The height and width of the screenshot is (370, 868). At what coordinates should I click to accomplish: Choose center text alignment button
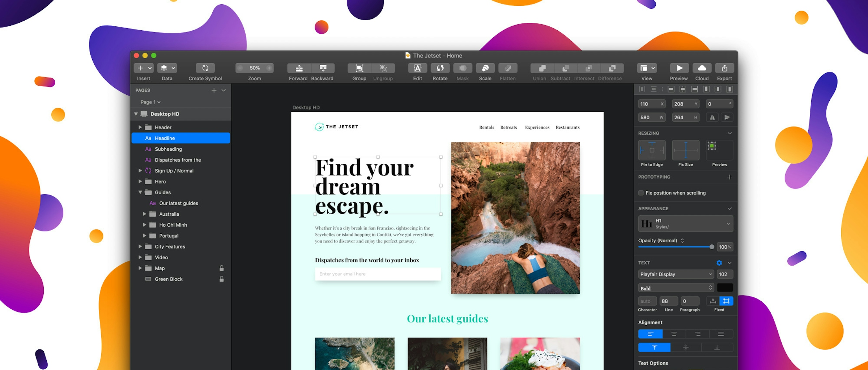(674, 334)
